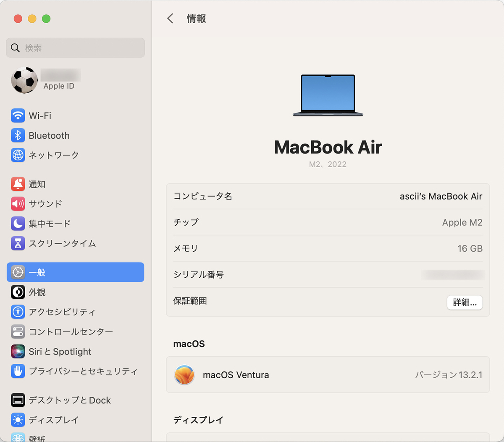The height and width of the screenshot is (442, 504).
Task: Click the チップ row label
Action: (186, 222)
